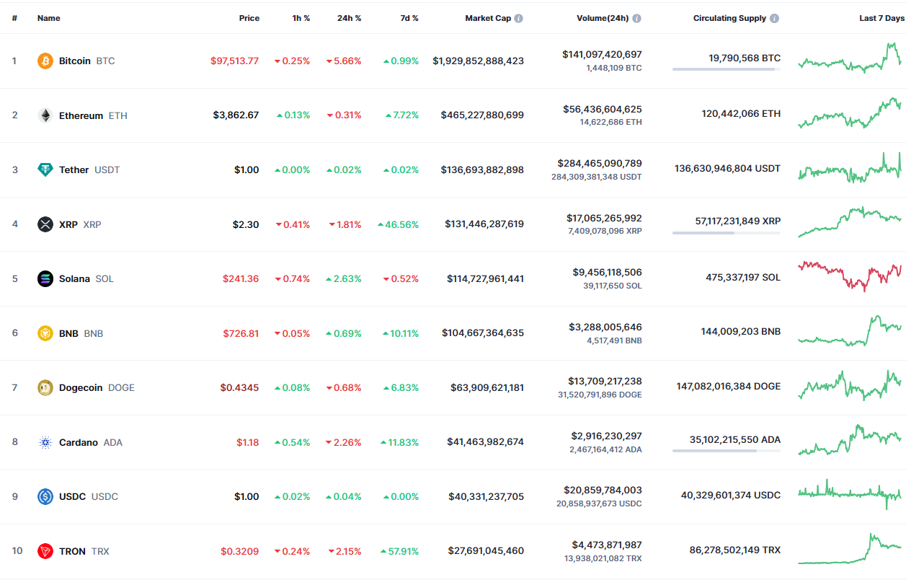Viewport: 924px width, 585px height.
Task: Click Dogecoin's circulating supply 147,082,016,384 DOGE
Action: click(x=728, y=387)
